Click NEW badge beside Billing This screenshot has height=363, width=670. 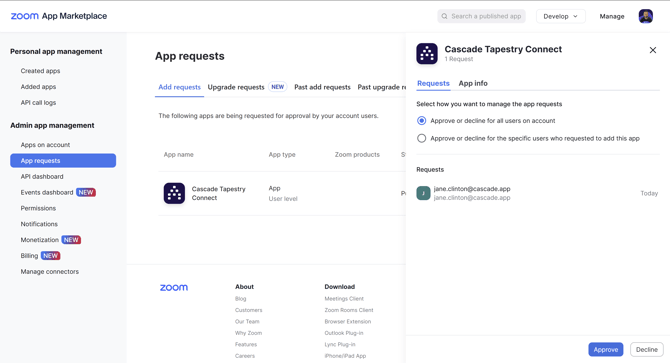pos(50,255)
